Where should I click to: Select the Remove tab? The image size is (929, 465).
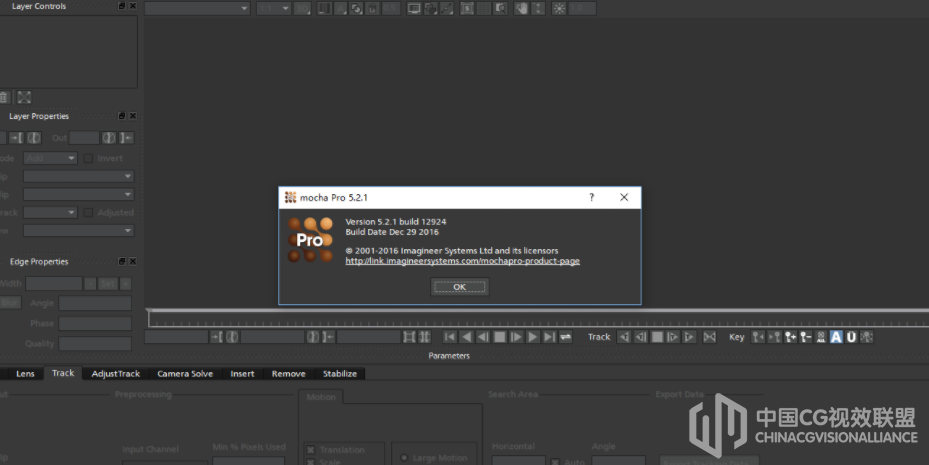(289, 374)
